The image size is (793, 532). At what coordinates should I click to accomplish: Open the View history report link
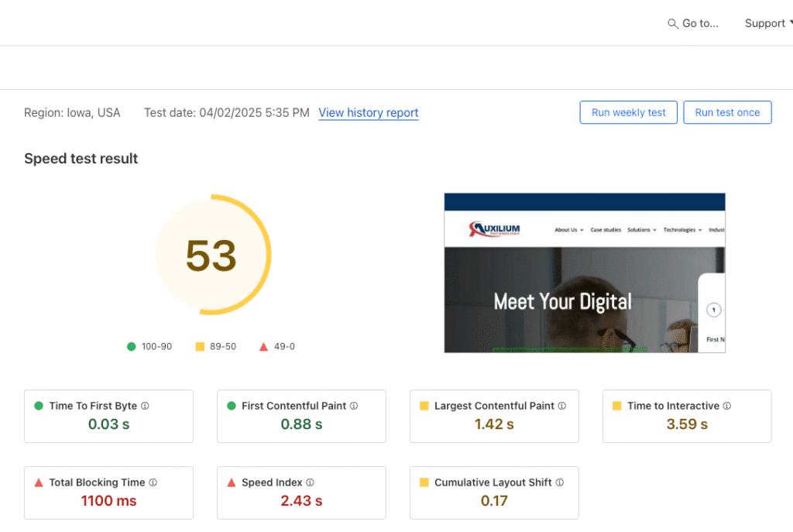coord(368,113)
